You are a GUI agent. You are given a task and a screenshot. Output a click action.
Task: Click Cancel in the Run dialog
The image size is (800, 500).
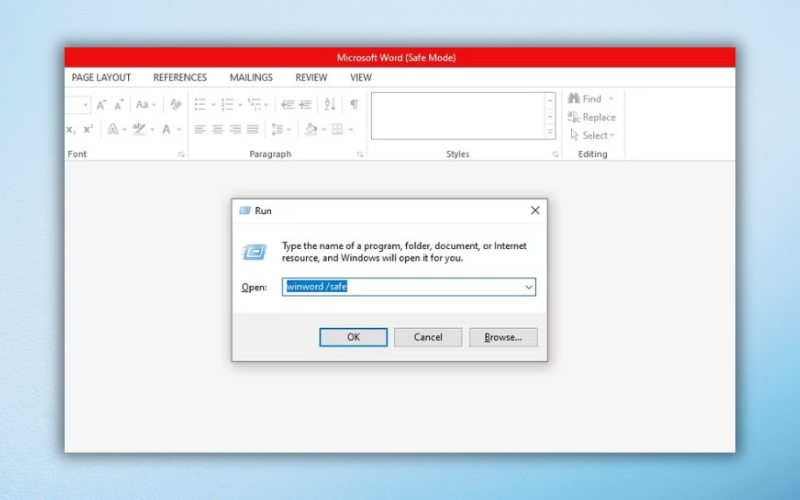428,337
